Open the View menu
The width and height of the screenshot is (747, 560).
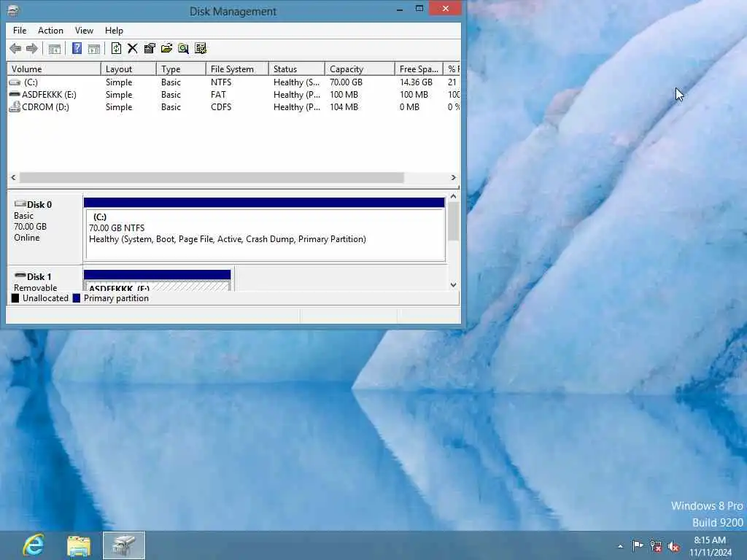pyautogui.click(x=84, y=31)
